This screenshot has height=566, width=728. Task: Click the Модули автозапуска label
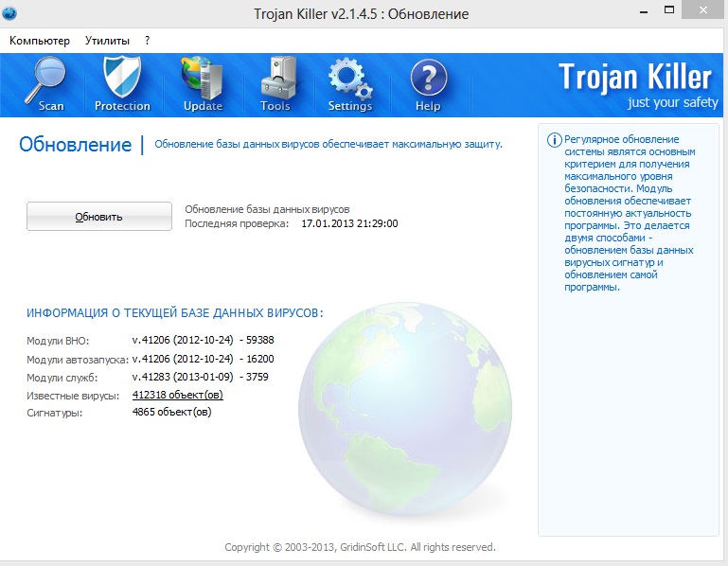point(78,360)
